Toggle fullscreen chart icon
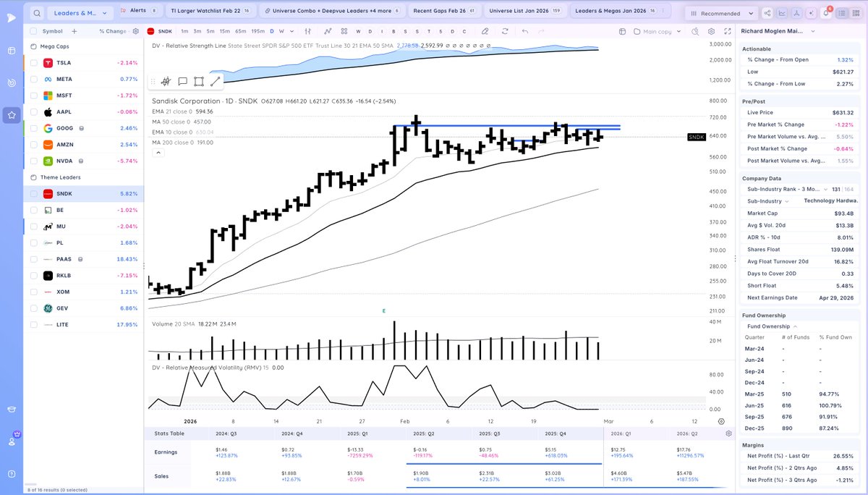 (x=728, y=31)
